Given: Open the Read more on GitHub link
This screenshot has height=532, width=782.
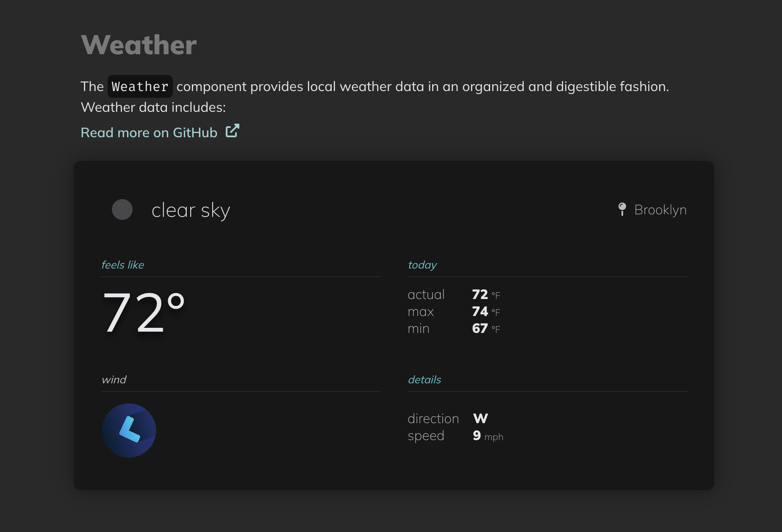Looking at the screenshot, I should tap(149, 133).
